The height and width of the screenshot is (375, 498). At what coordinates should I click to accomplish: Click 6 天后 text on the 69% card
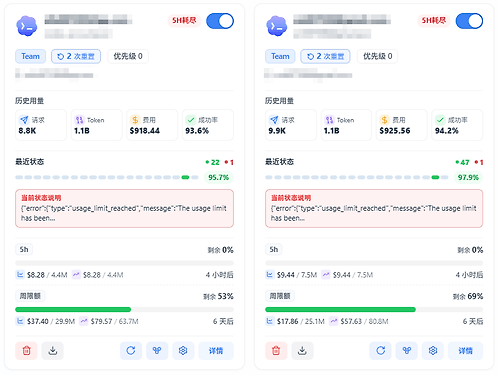point(473,321)
